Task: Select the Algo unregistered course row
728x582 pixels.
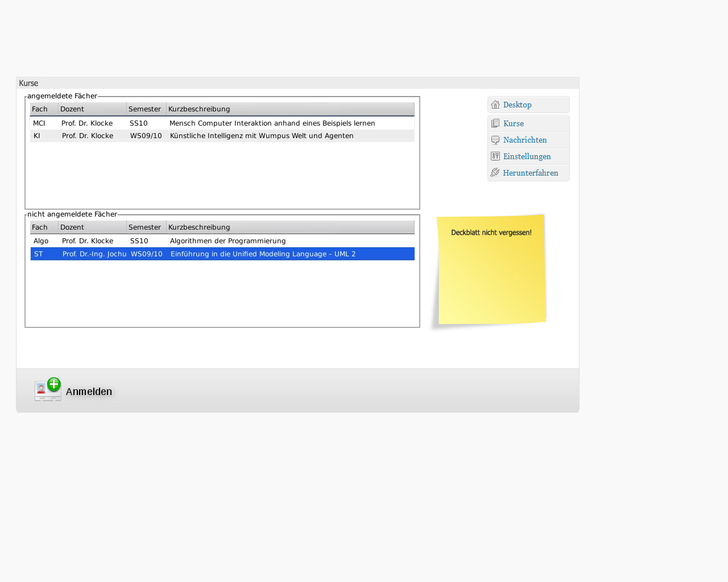Action: 222,241
